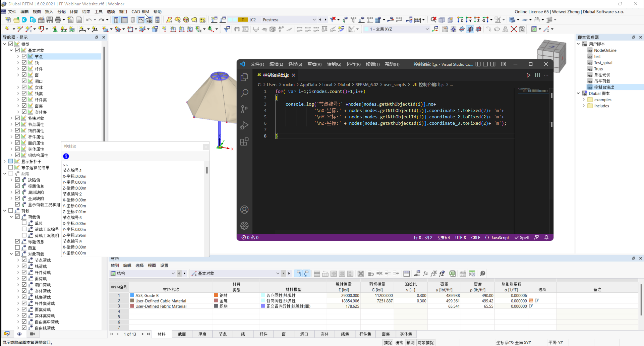Open the VS Code 终端(T) menu
This screenshot has width=644, height=346.
[372, 64]
